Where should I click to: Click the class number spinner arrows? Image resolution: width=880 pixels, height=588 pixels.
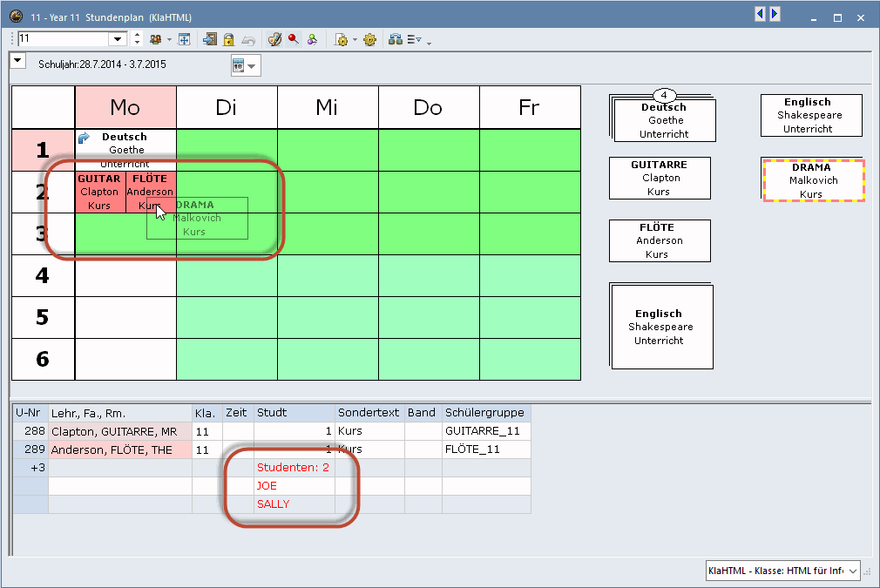(x=137, y=38)
